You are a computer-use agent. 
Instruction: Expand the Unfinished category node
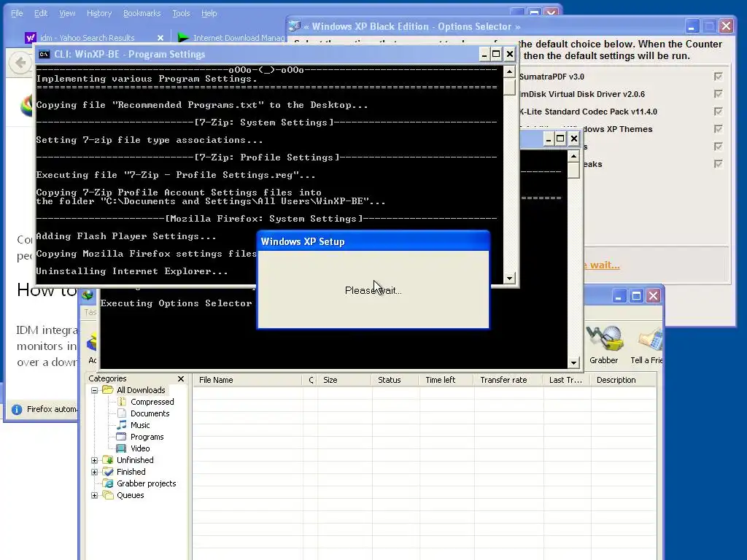click(94, 461)
